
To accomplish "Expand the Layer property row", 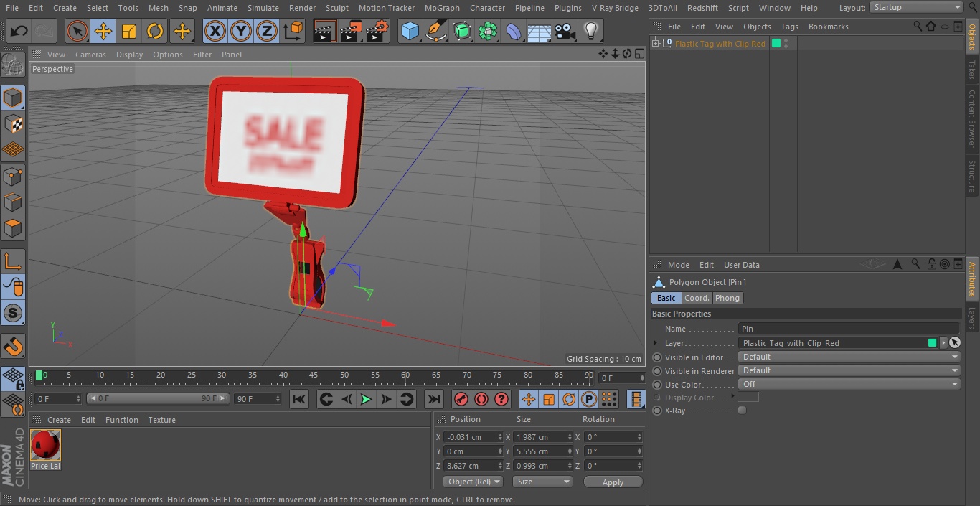I will [x=656, y=343].
